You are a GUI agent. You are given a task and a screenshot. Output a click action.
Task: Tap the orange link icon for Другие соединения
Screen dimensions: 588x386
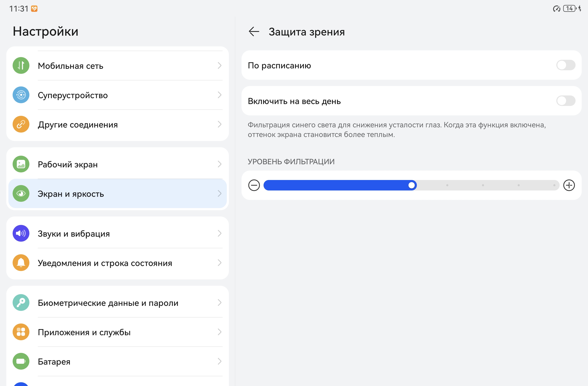pos(21,124)
